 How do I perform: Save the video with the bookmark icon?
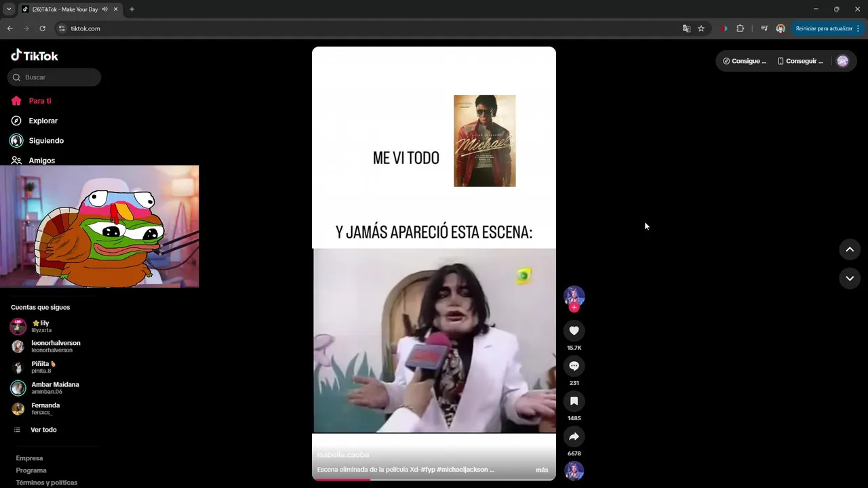[x=574, y=401]
